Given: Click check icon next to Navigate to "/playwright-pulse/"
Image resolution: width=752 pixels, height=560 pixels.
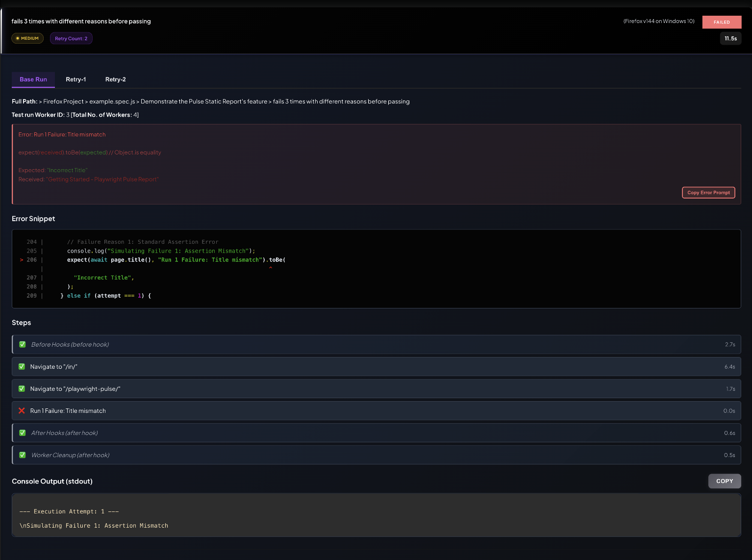Looking at the screenshot, I should [x=22, y=388].
